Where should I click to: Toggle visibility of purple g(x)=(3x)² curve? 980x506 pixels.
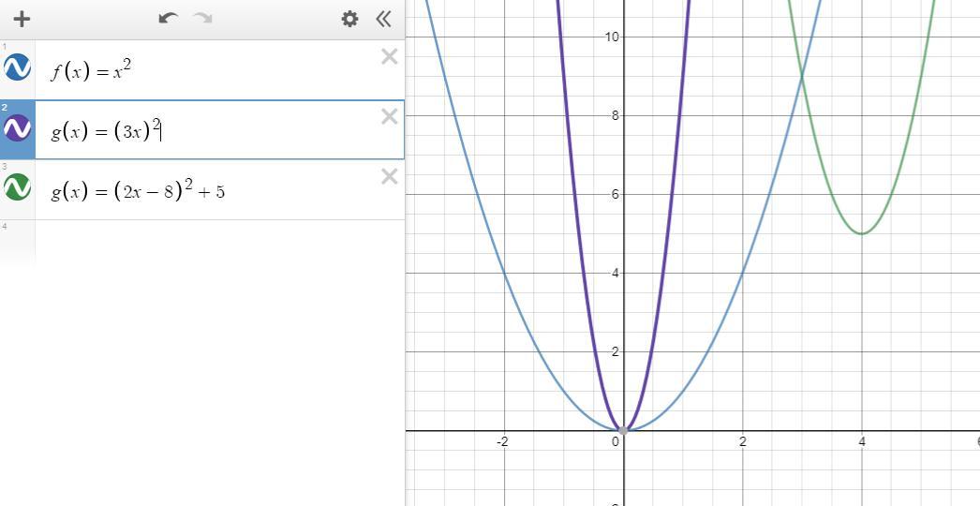(x=18, y=127)
